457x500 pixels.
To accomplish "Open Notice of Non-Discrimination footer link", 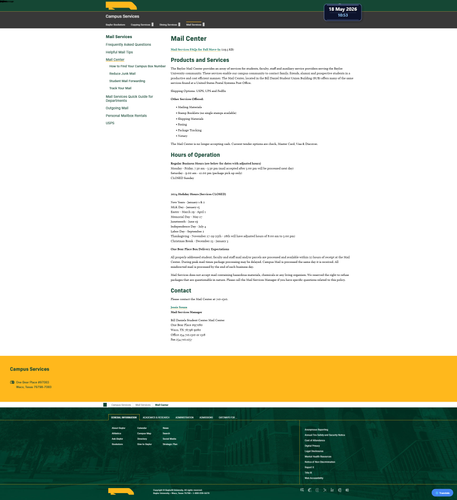I will point(320,462).
